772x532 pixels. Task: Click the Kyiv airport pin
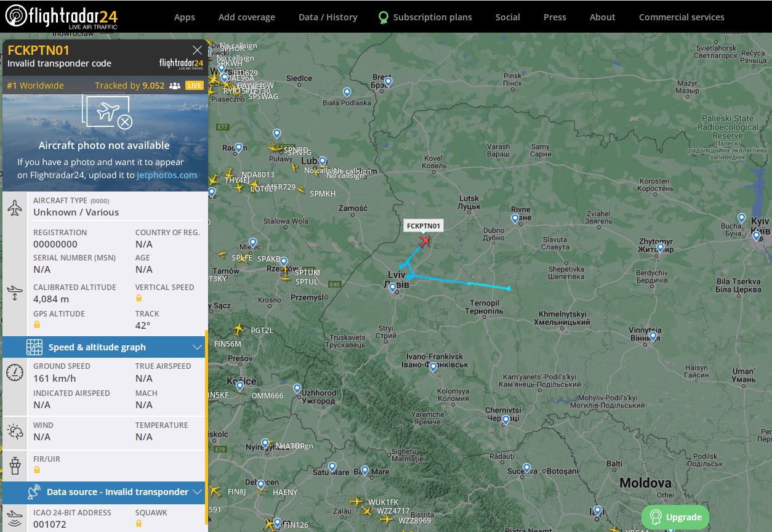click(x=757, y=236)
